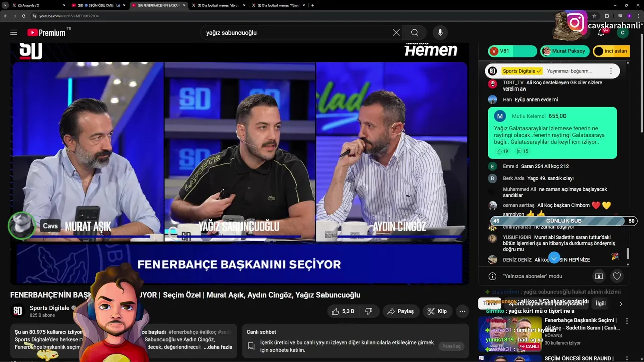The height and width of the screenshot is (362, 644).
Task: Bookmark this page with the star
Action: [x=594, y=16]
